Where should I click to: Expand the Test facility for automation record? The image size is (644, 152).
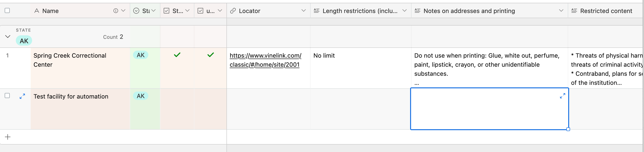[22, 96]
